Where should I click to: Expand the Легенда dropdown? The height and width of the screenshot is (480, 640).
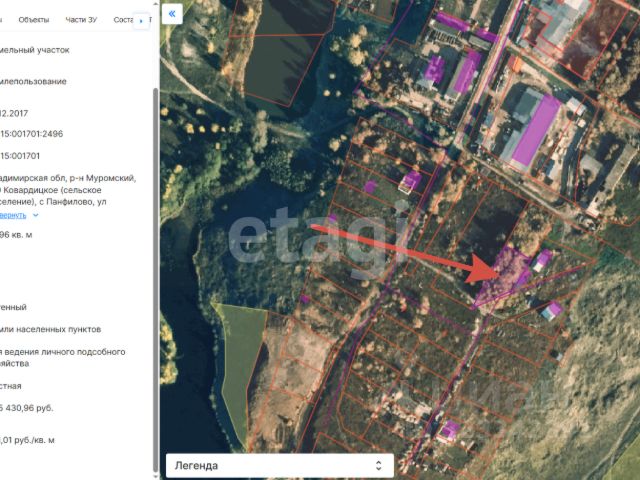pos(280,465)
